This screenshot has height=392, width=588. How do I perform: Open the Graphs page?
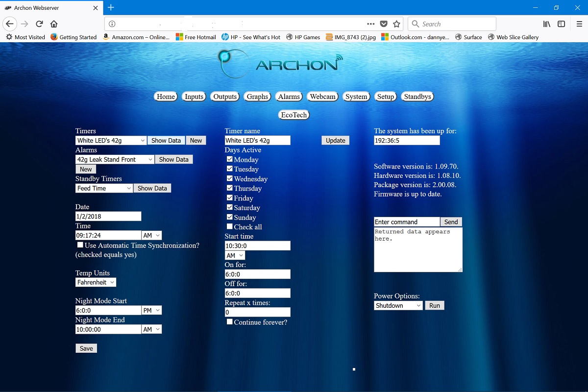tap(258, 97)
